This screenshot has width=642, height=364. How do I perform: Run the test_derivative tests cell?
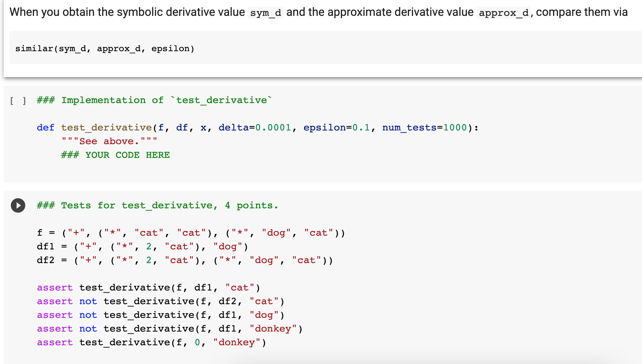click(18, 205)
